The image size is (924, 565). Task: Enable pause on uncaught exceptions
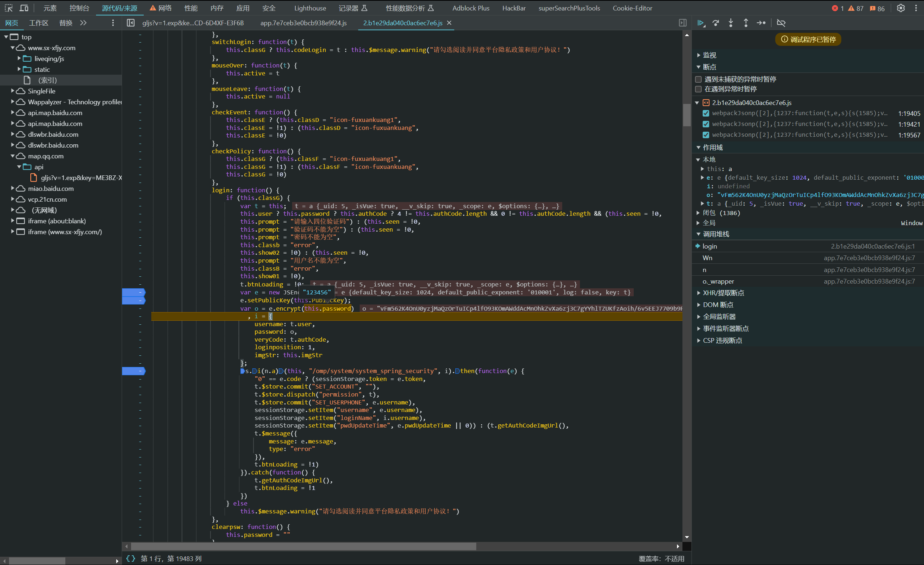pyautogui.click(x=698, y=79)
